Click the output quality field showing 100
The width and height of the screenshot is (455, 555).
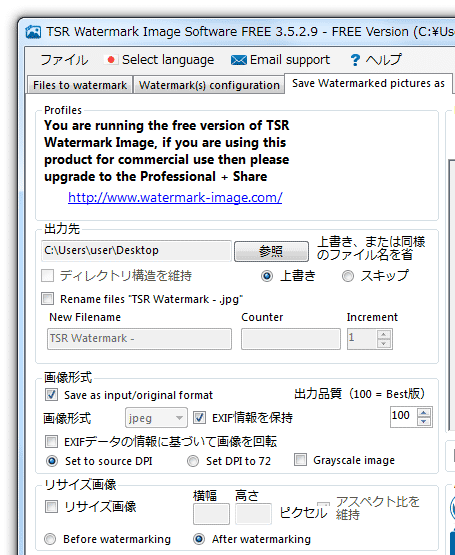point(404,417)
